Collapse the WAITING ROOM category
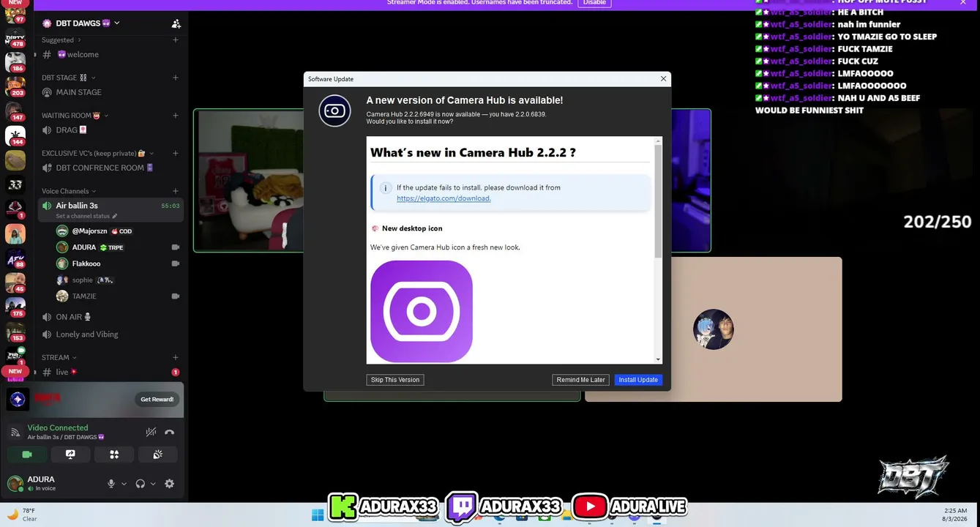The width and height of the screenshot is (980, 527). click(75, 116)
